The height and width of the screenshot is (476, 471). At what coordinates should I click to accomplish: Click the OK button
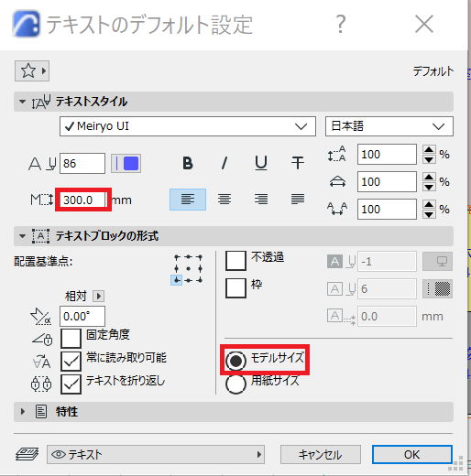pyautogui.click(x=412, y=455)
